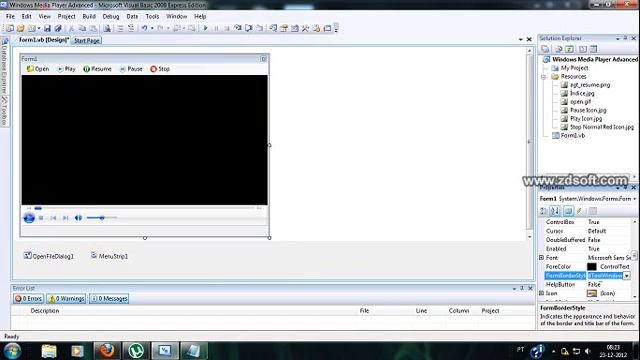Open the Tools menu
640x360 pixels.
[152, 16]
